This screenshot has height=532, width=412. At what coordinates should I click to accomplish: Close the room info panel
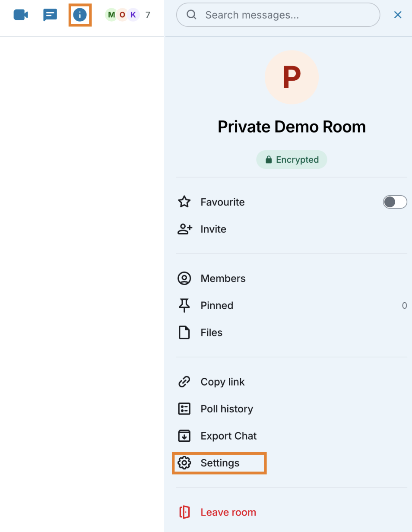[398, 15]
